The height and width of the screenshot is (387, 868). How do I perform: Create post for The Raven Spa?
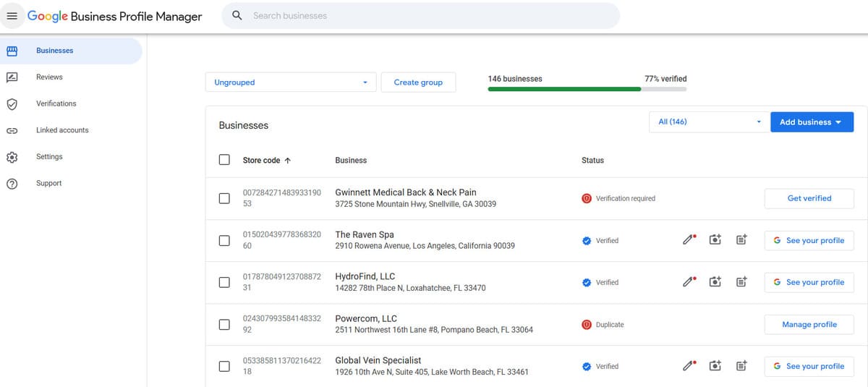coord(741,240)
